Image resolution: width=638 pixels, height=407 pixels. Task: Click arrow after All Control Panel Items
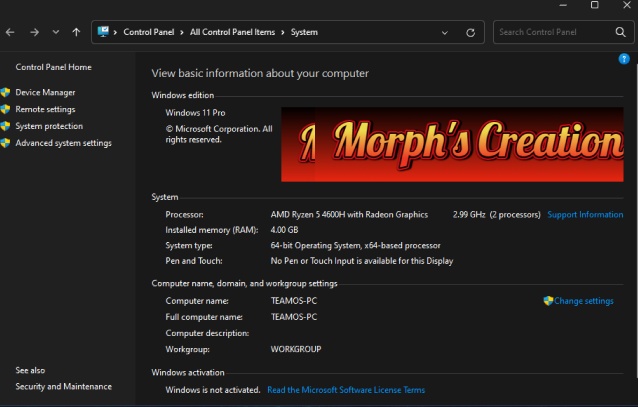point(283,32)
